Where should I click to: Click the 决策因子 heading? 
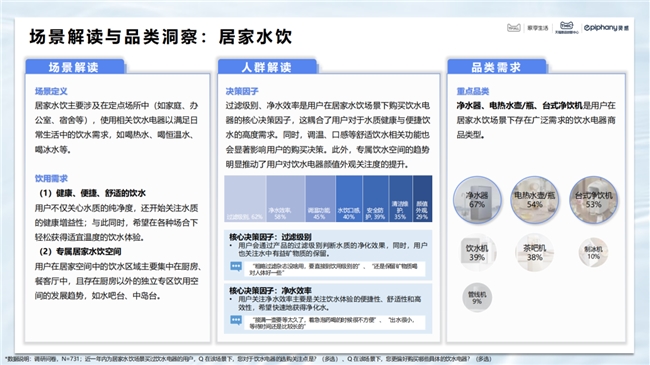click(242, 91)
